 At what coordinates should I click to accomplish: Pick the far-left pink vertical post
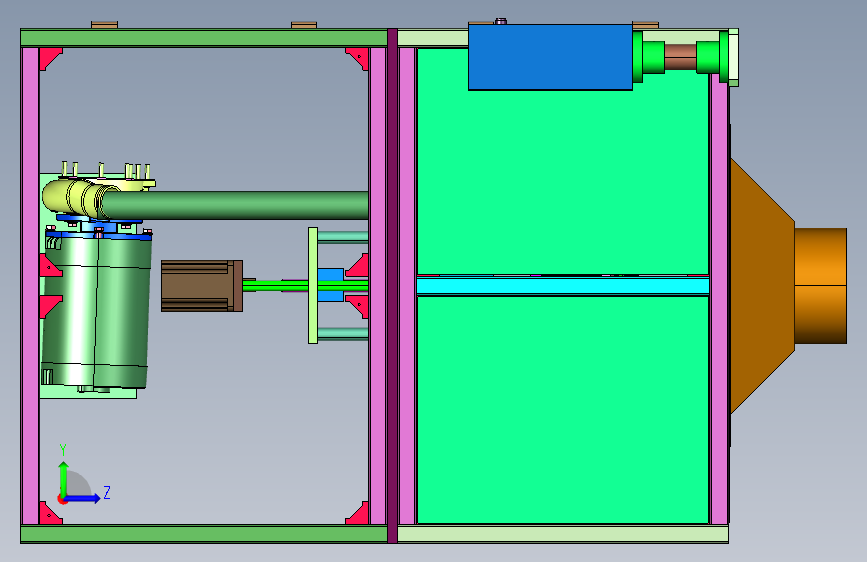click(30, 286)
